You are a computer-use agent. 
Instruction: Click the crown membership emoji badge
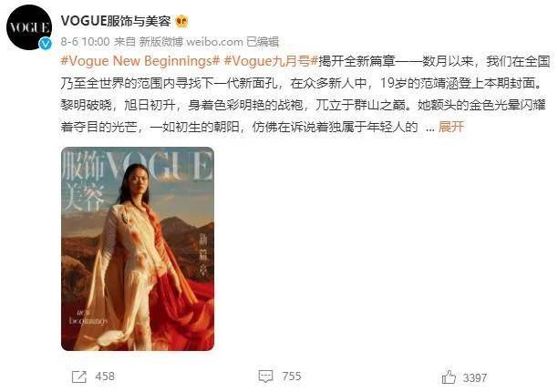(181, 22)
